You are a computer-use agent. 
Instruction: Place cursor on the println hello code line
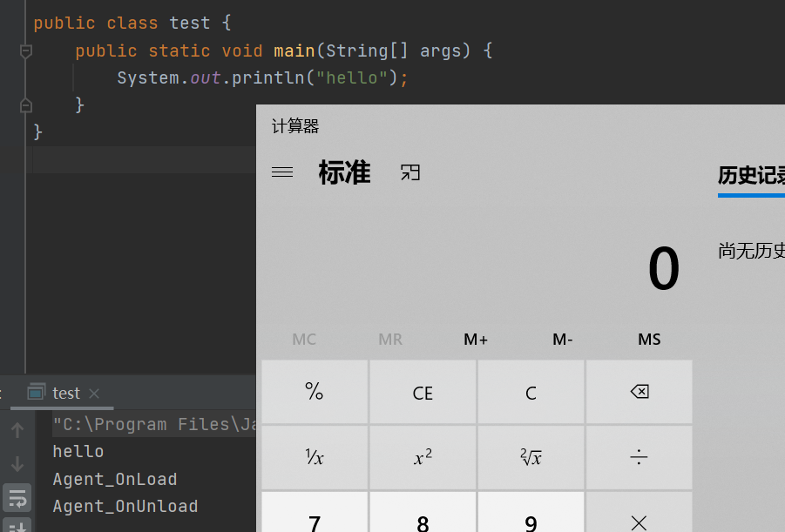click(262, 78)
